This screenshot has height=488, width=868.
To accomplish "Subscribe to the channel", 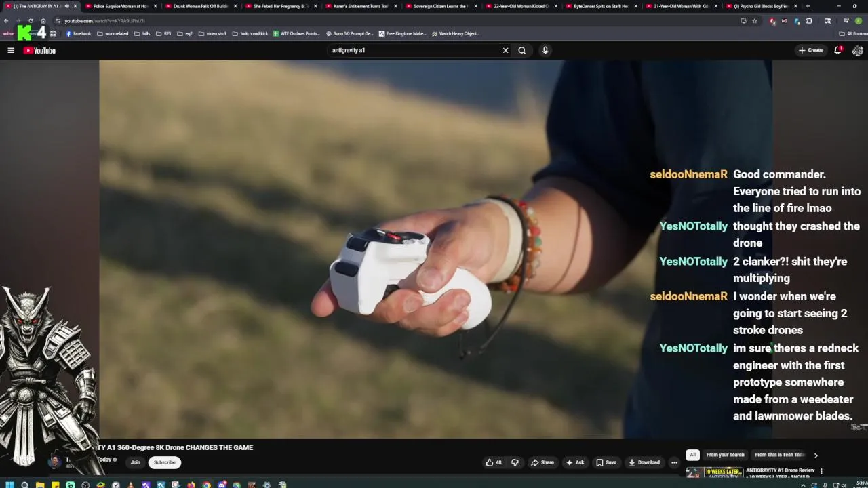I will click(x=164, y=462).
